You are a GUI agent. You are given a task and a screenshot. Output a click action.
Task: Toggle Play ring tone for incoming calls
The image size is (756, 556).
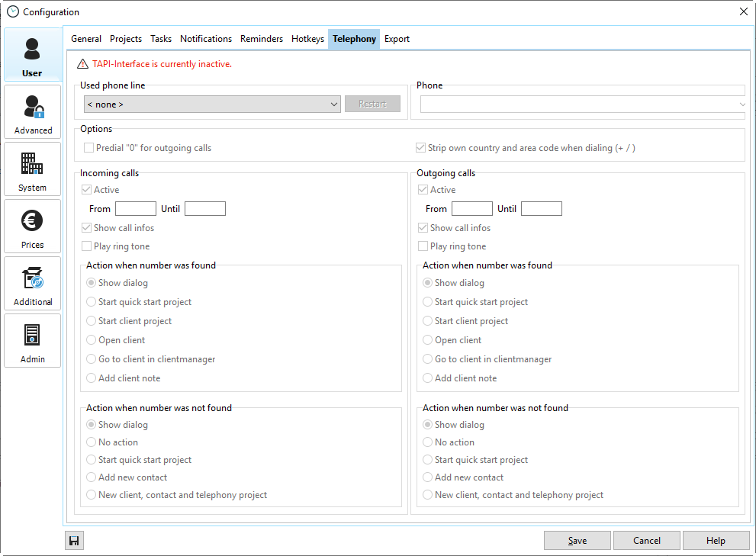coord(87,246)
